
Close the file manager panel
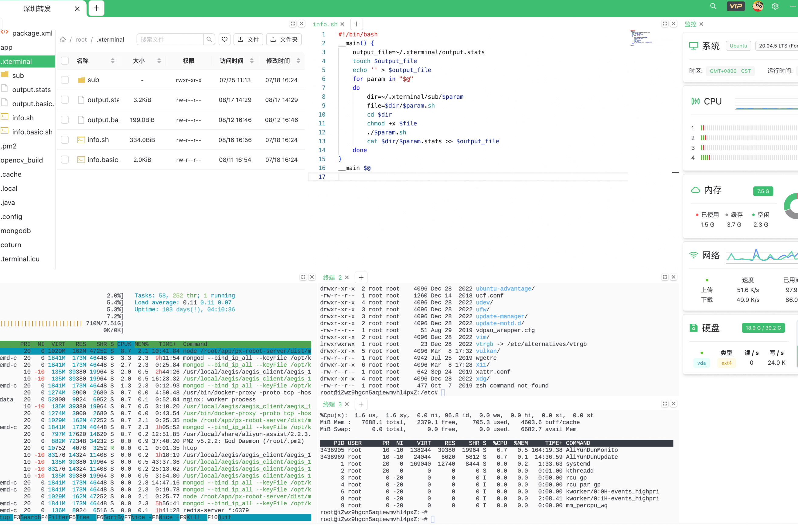(x=302, y=24)
